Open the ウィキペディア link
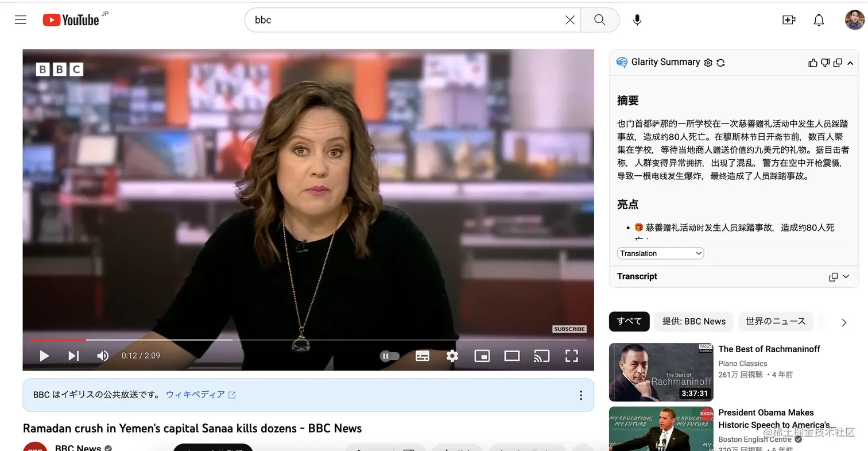Image resolution: width=868 pixels, height=451 pixels. (200, 395)
